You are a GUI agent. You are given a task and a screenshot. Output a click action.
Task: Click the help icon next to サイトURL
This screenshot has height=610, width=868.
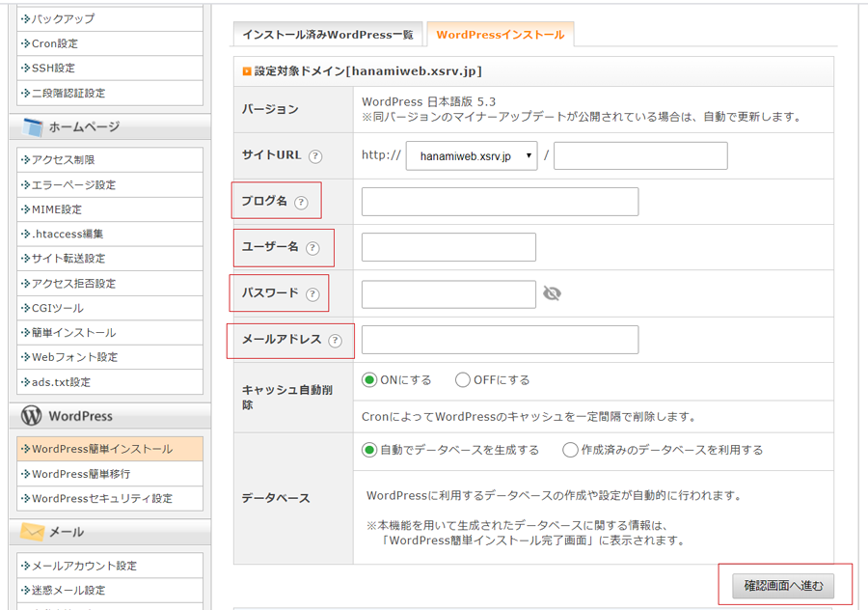(315, 156)
